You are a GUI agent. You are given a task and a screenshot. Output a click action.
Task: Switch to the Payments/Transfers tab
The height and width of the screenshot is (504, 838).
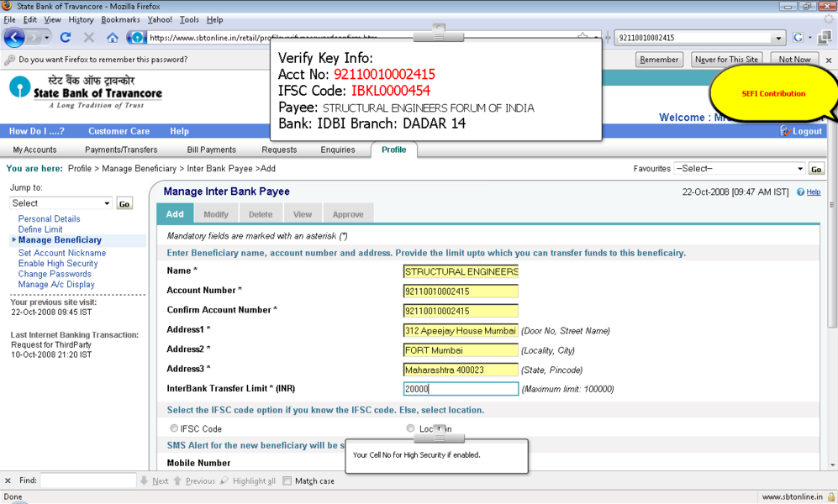tap(121, 150)
